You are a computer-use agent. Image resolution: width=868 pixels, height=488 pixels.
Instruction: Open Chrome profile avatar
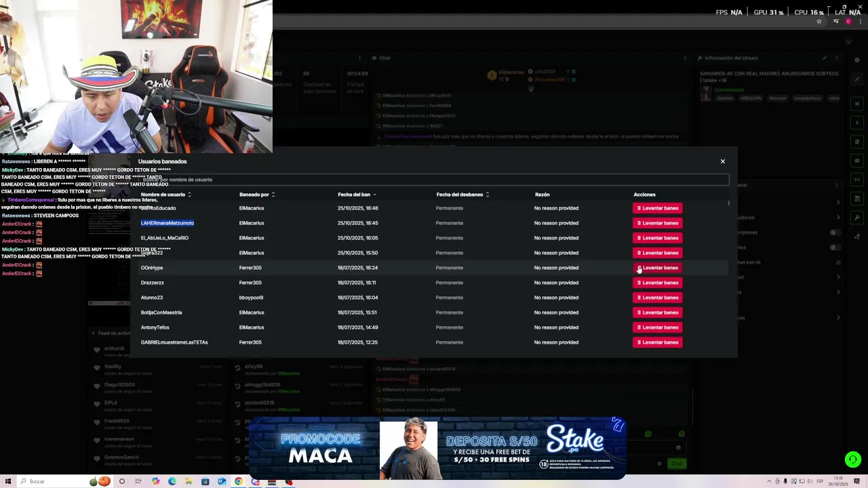tap(848, 22)
